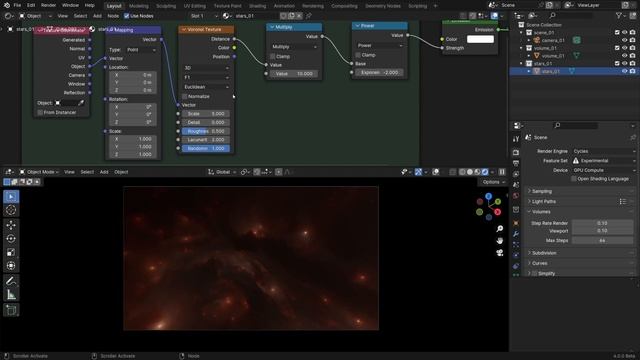Select the Scale tool in viewport toolbar
The image size is (640, 360).
tap(11, 252)
